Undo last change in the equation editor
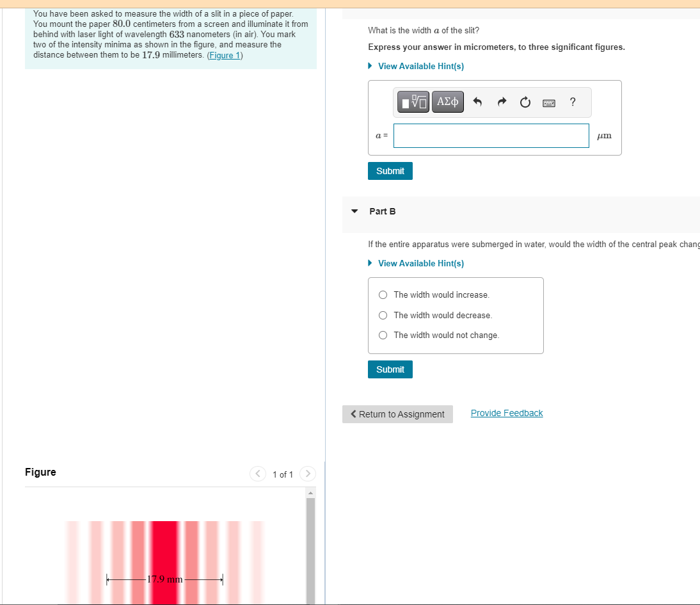The height and width of the screenshot is (605, 700). (x=479, y=101)
